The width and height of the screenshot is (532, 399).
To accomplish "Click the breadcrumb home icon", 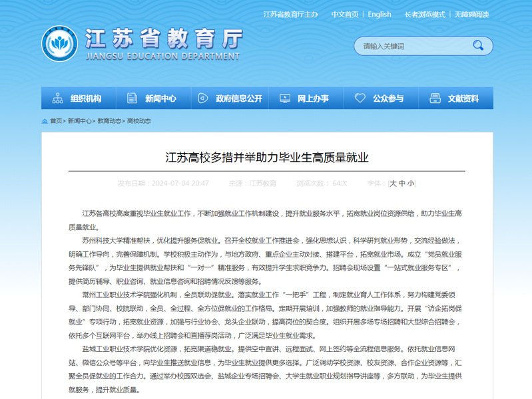I will [45, 121].
